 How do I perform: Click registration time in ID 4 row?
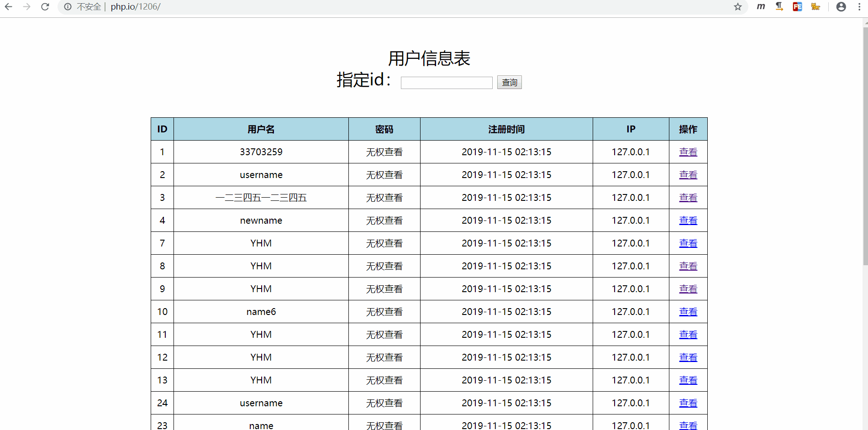pyautogui.click(x=506, y=220)
